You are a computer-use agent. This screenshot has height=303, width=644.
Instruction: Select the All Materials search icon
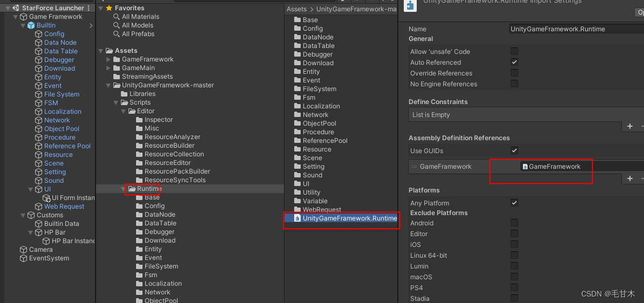click(117, 17)
